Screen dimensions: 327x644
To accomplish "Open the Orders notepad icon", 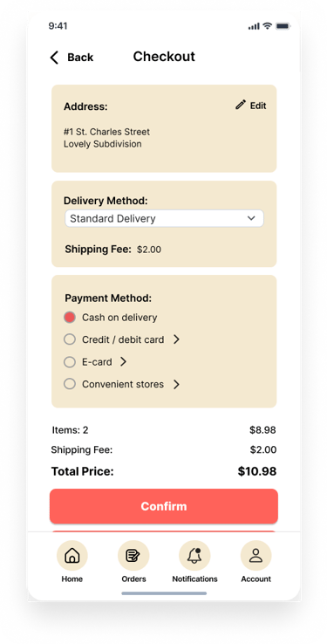I will (x=133, y=556).
